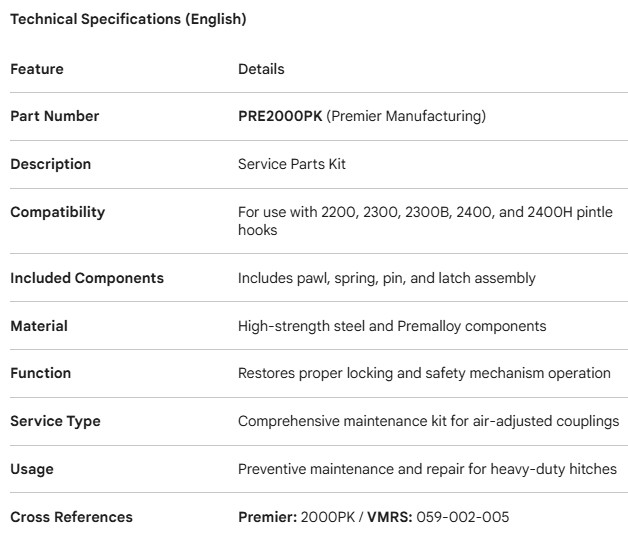Click the "Details" column header

[x=261, y=69]
